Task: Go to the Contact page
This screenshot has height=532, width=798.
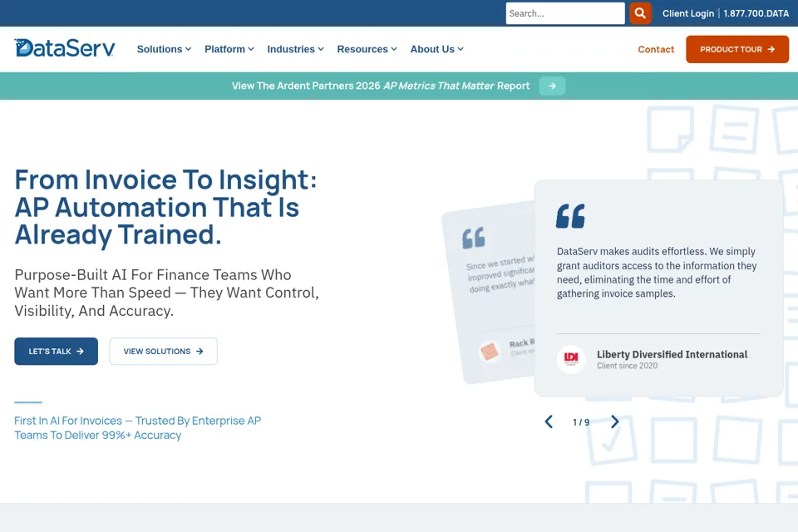Action: [656, 49]
